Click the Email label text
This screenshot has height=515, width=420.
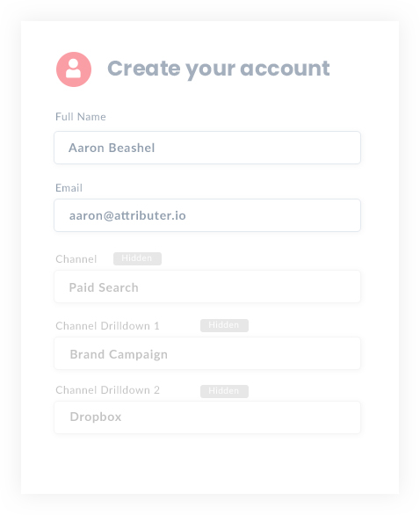[x=69, y=188]
